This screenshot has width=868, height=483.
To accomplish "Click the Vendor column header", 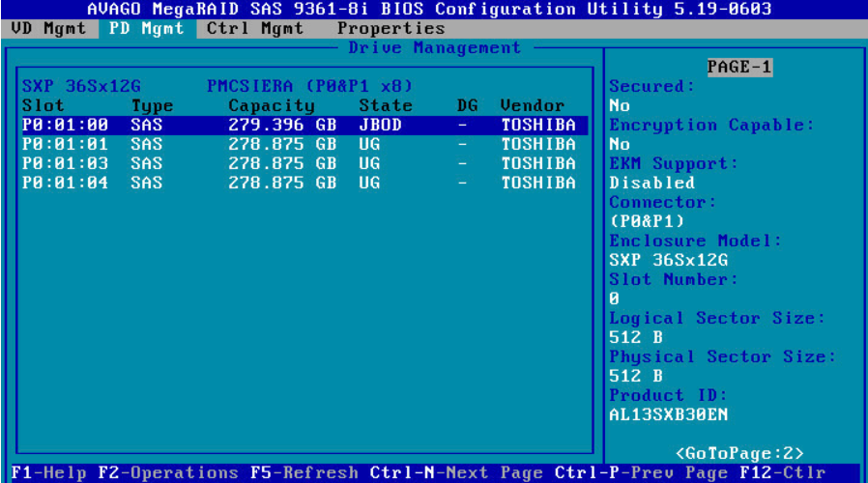I will [x=533, y=105].
